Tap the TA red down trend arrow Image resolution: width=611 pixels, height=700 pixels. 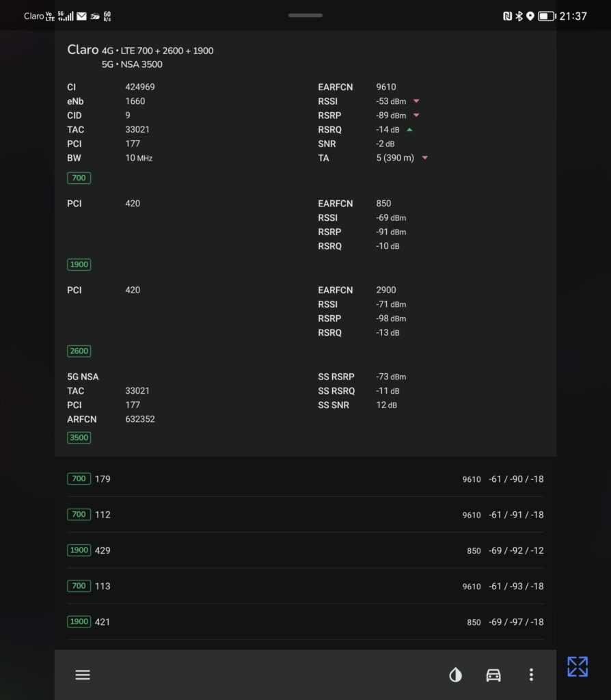(425, 158)
